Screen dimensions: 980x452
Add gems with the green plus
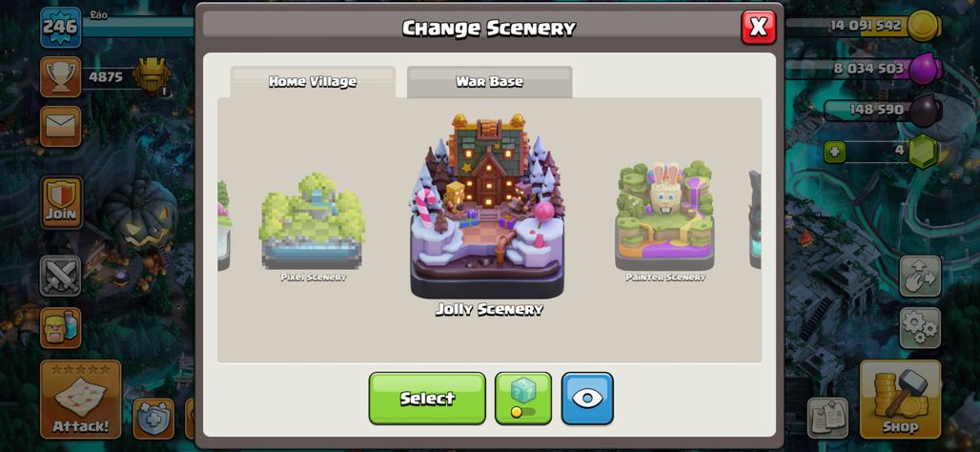point(834,152)
